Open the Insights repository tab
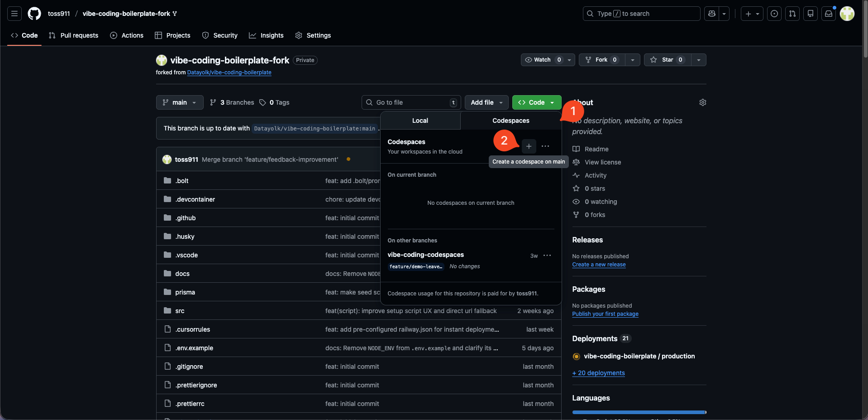 click(266, 35)
